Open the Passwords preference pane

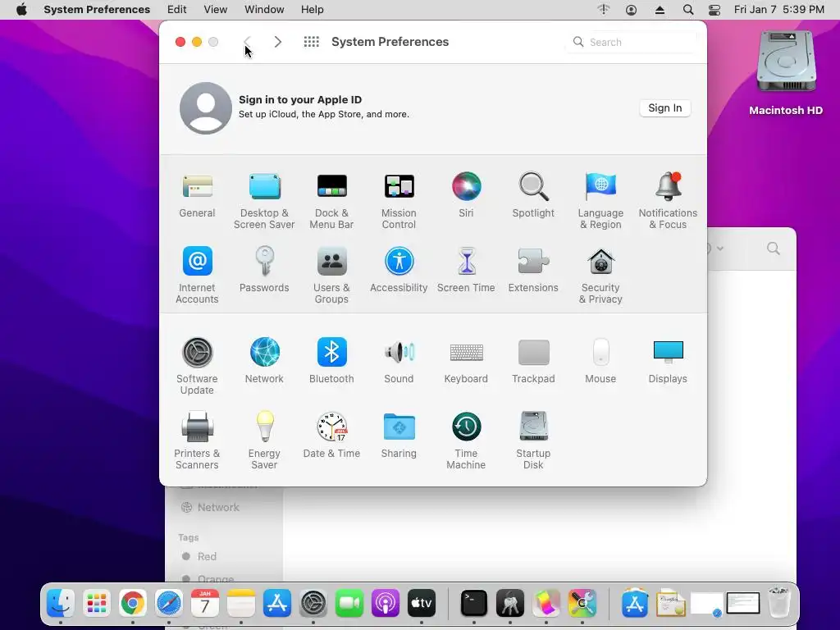pos(264,270)
